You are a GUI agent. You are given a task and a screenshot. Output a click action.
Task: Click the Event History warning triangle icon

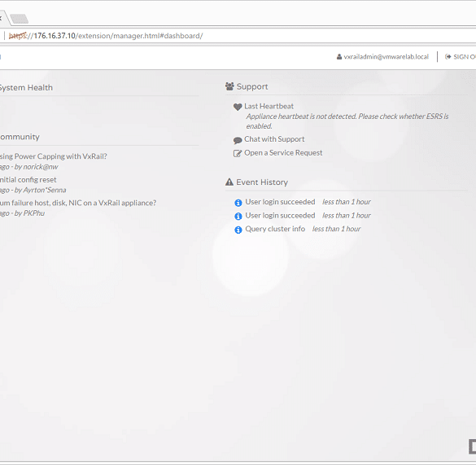click(229, 182)
